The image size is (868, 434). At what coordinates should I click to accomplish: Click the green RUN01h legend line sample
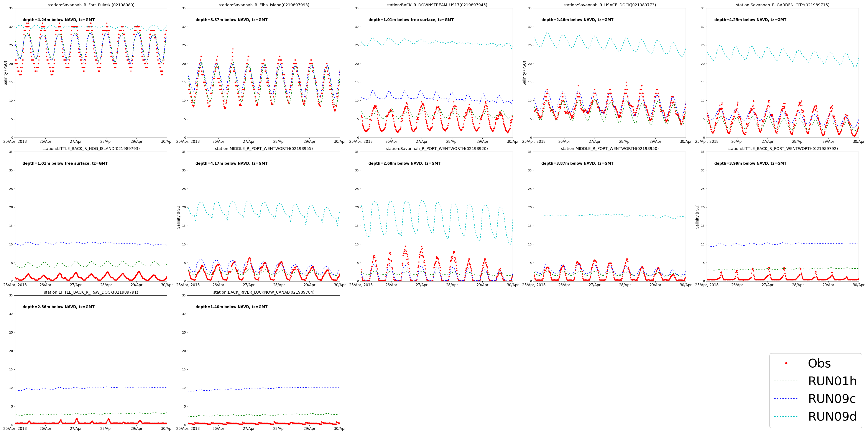click(786, 381)
